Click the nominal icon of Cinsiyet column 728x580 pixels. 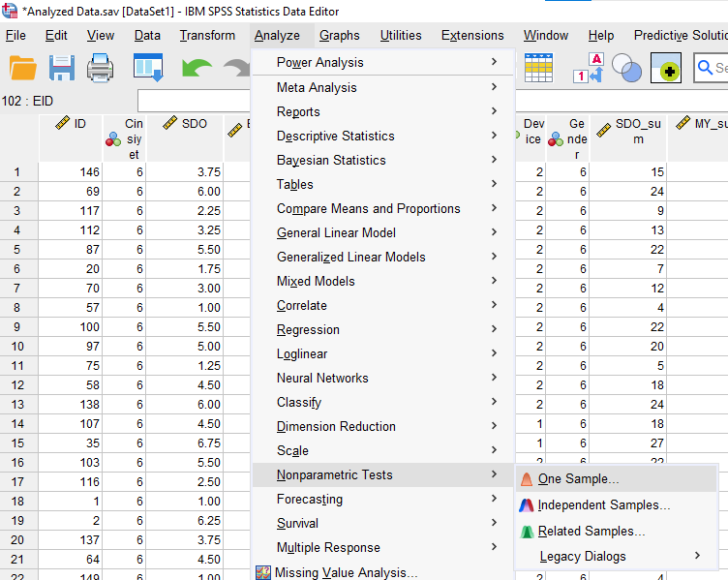113,138
